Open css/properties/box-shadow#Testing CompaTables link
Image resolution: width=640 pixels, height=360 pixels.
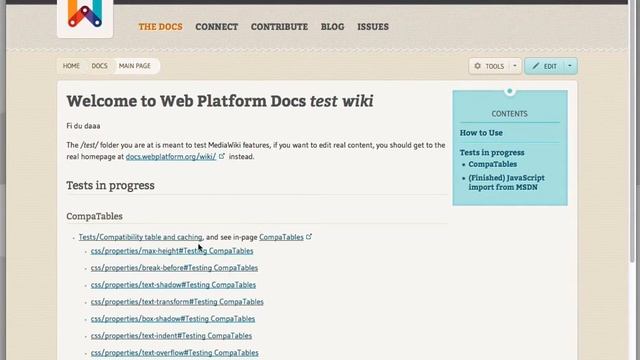173,319
